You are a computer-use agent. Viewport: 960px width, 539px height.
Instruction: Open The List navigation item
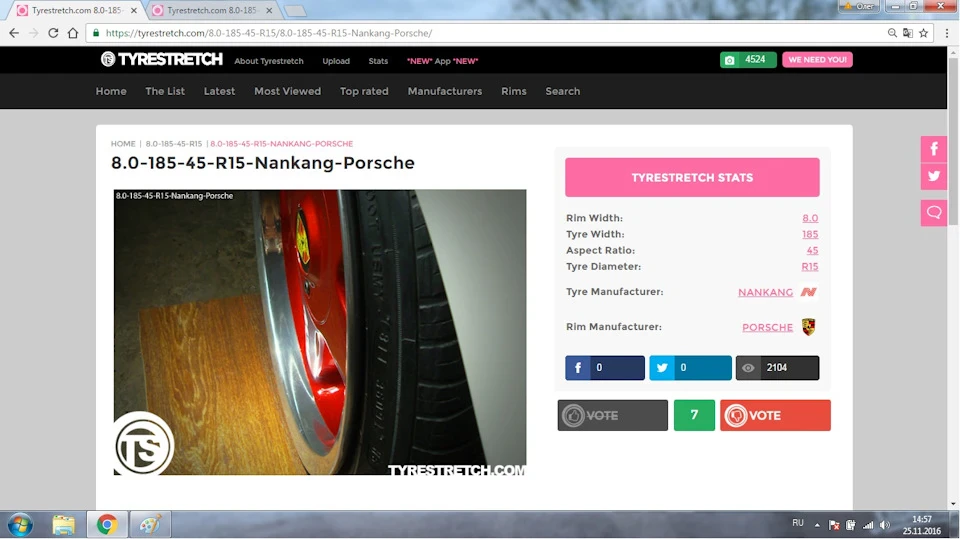[x=165, y=91]
